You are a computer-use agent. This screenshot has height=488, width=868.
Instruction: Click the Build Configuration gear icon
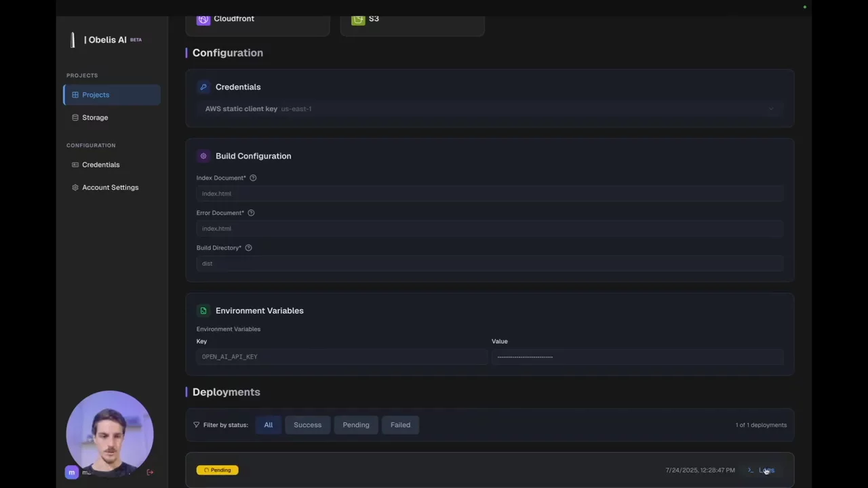tap(203, 156)
